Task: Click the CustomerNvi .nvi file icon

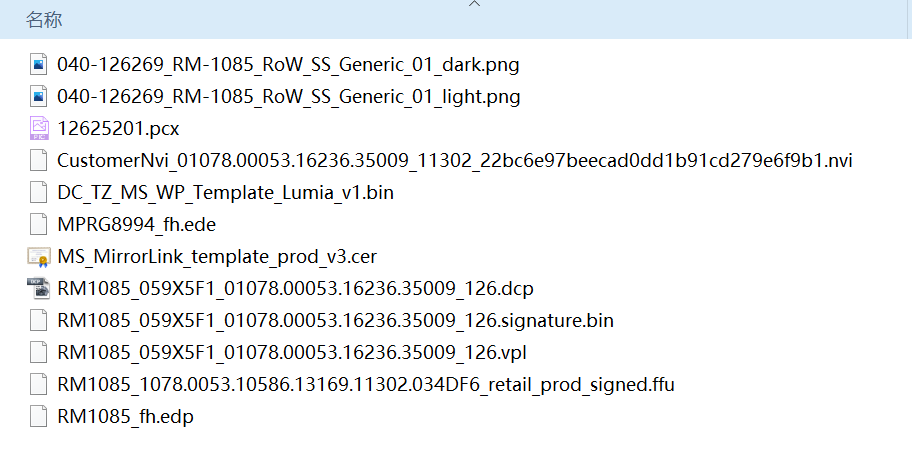Action: point(39,160)
